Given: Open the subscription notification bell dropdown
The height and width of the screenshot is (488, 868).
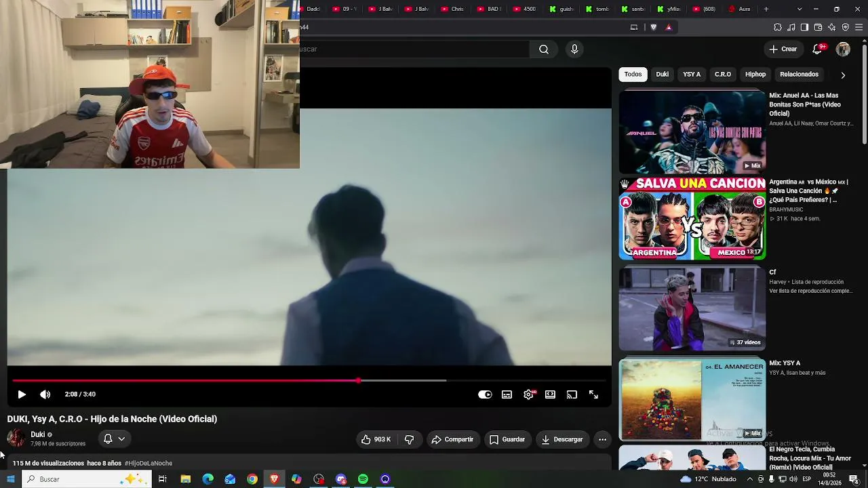Looking at the screenshot, I should pyautogui.click(x=114, y=439).
